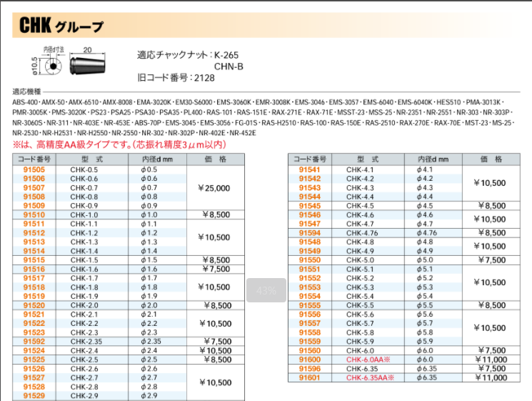Screen dimensions: 532x401
Task: Click code number 91524
Action: (34, 351)
